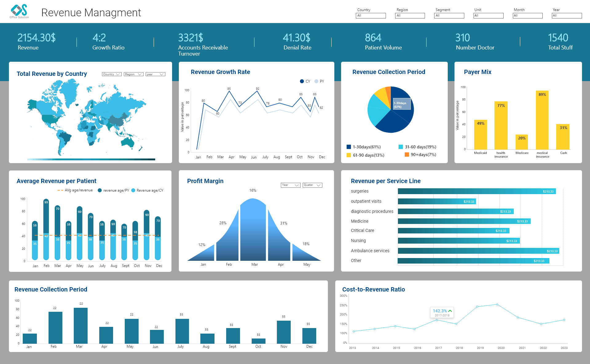Image resolution: width=590 pixels, height=364 pixels.
Task: Click the 1-30days(61%) legend square
Action: pos(349,147)
